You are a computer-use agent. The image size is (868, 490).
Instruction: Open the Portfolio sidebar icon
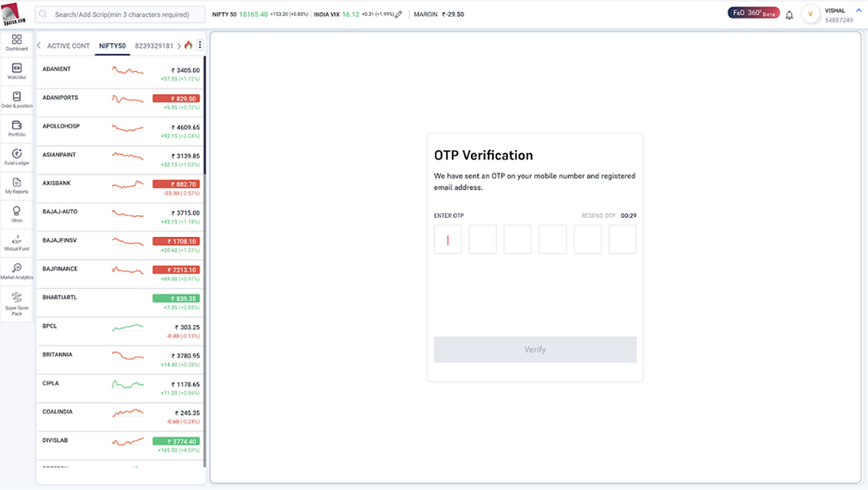17,129
